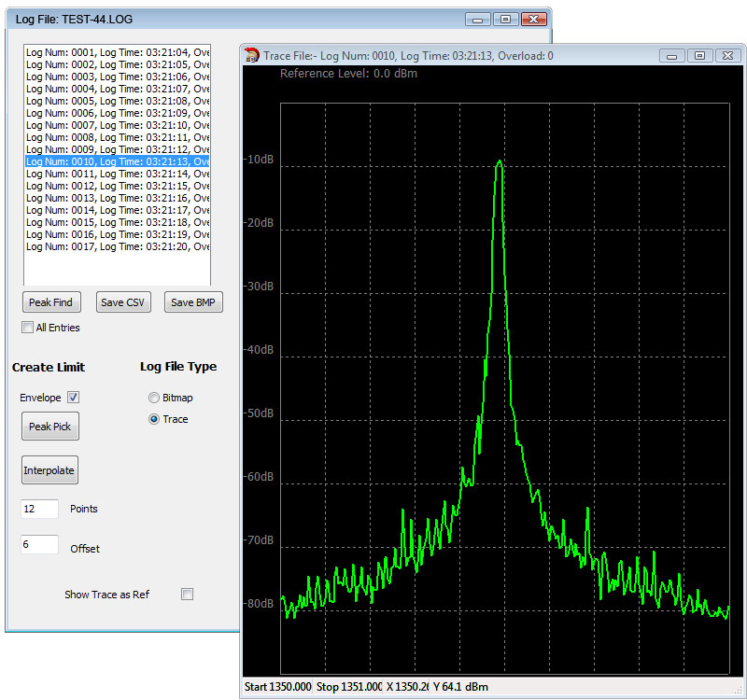
Task: Close the Trace File window
Action: (727, 56)
